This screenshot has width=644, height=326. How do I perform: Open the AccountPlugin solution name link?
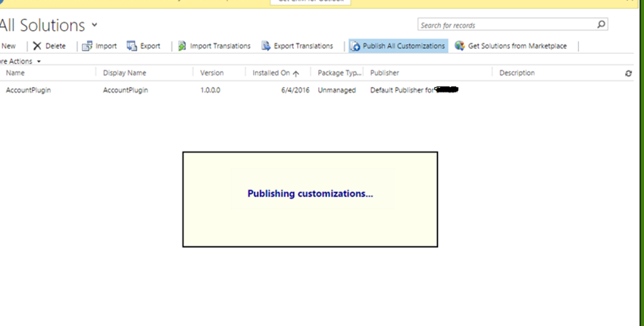28,90
